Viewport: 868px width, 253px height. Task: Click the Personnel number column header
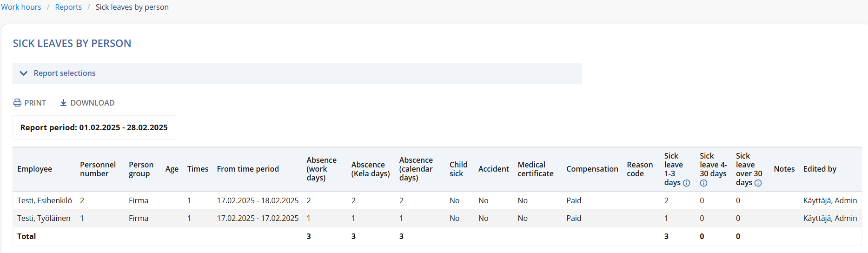(98, 169)
